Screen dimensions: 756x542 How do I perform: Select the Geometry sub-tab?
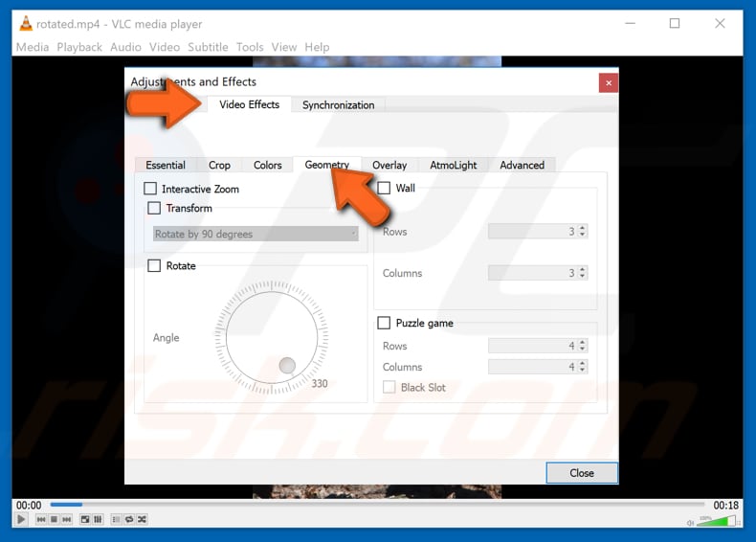[327, 165]
